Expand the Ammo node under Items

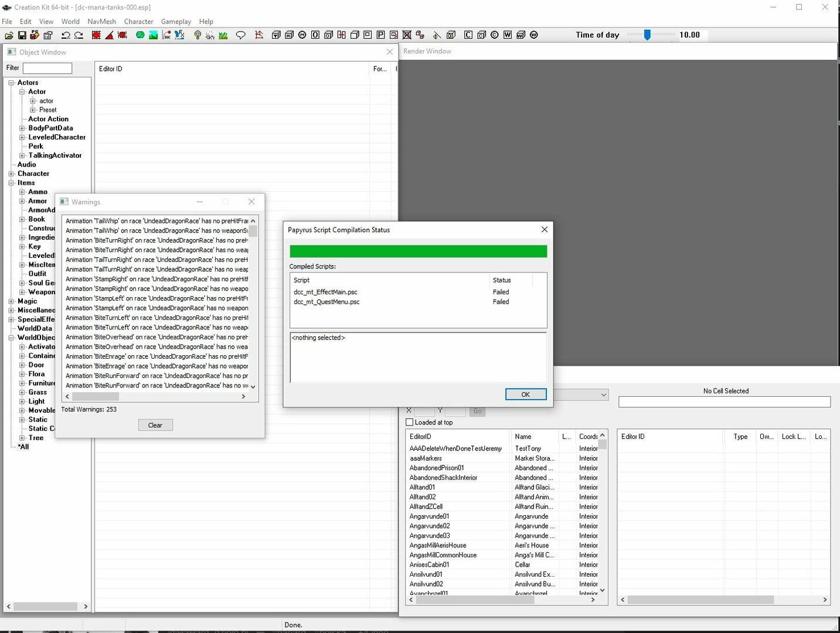click(22, 192)
